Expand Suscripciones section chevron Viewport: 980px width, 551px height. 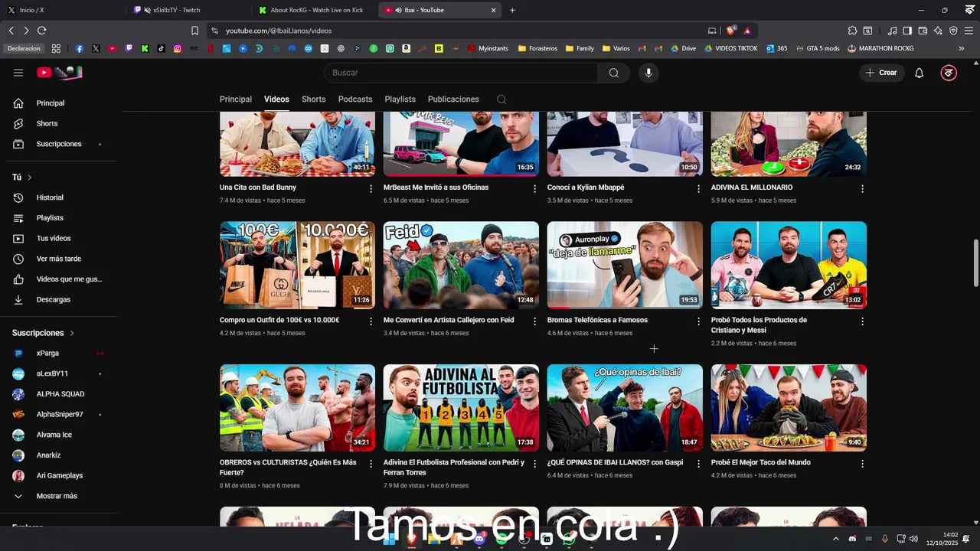72,333
